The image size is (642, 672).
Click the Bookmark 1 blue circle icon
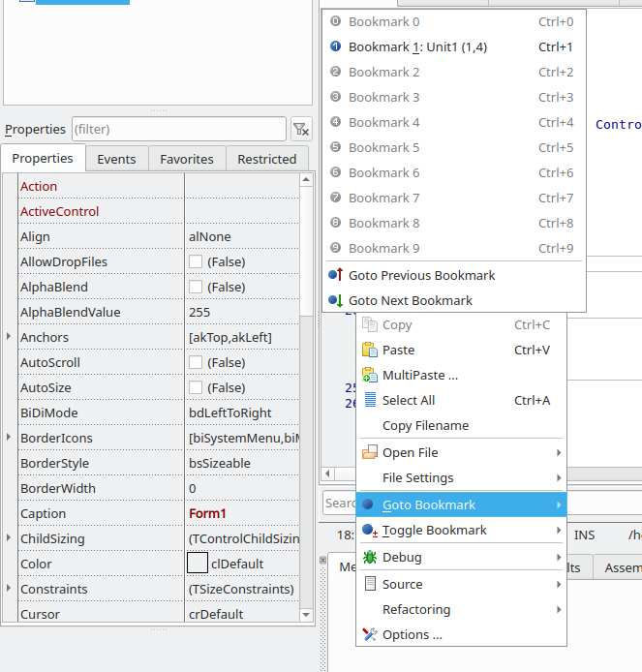pos(335,46)
